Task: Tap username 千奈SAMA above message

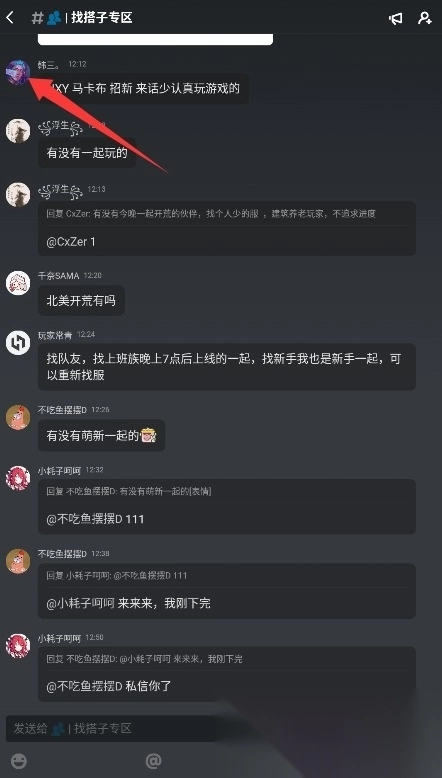Action: click(x=59, y=275)
